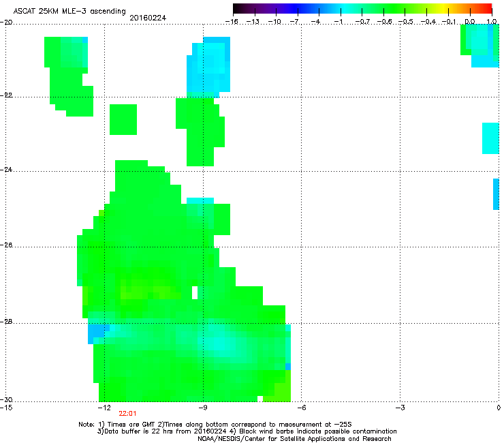The width and height of the screenshot is (504, 443).
Task: Select the -4 label on the color scale
Action: coord(317,22)
